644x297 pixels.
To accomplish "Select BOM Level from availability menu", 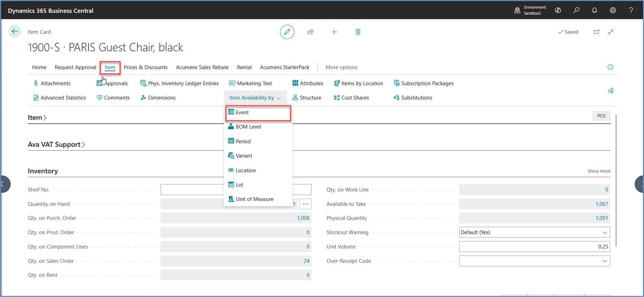I will 257,127.
